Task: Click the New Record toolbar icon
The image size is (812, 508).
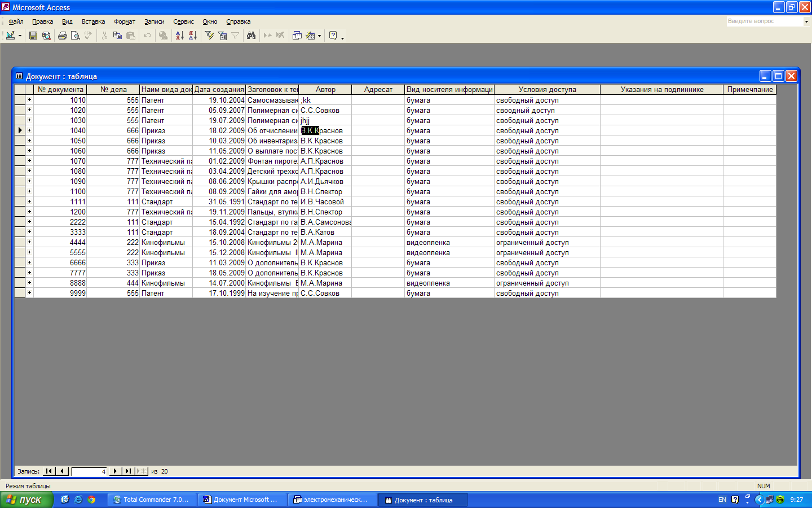Action: click(x=268, y=36)
